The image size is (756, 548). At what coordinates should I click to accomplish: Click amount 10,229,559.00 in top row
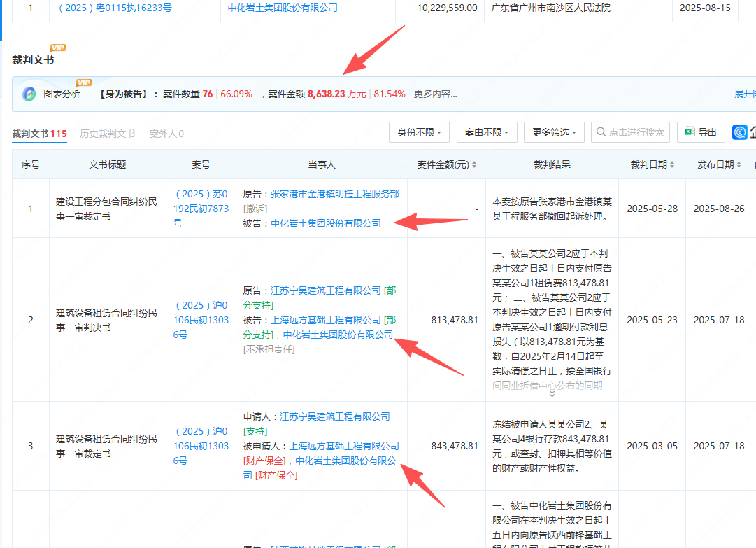pos(447,8)
